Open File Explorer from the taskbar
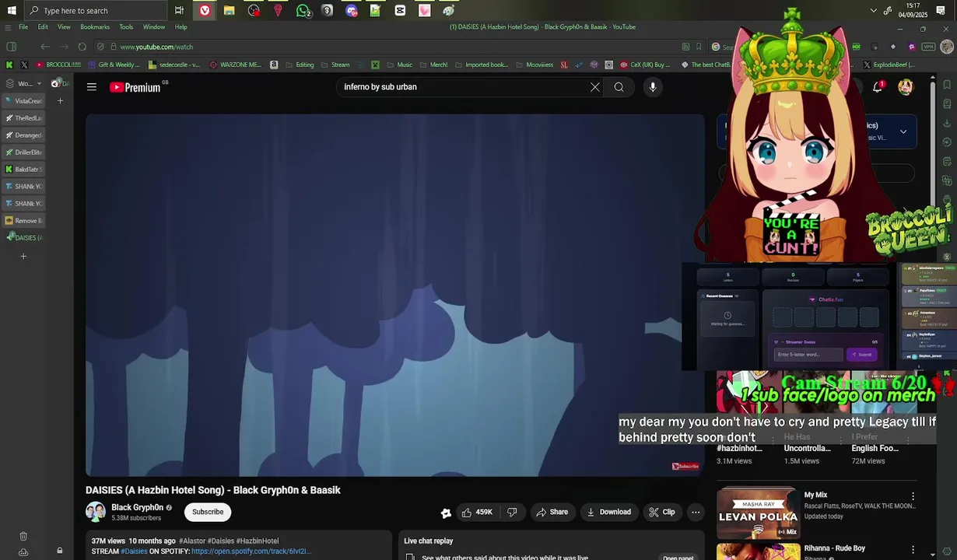The height and width of the screenshot is (560, 957). 229,10
